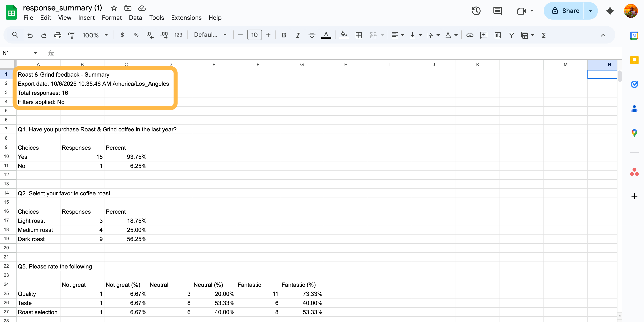The image size is (644, 322).
Task: Click the borders grid icon
Action: [x=359, y=35]
